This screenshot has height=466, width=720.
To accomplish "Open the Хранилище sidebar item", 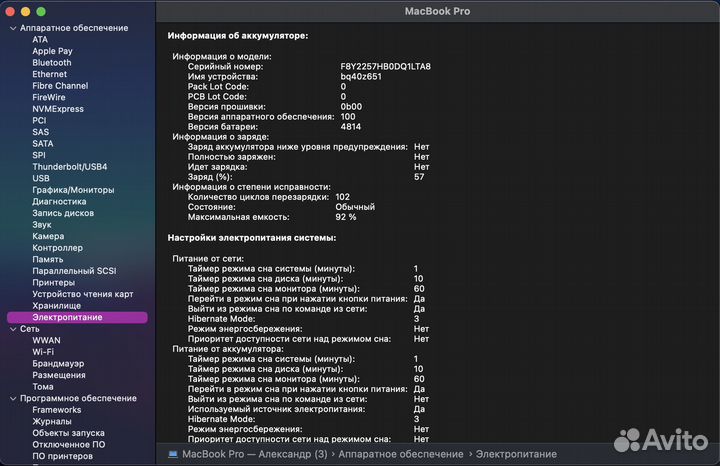I will tap(56, 306).
